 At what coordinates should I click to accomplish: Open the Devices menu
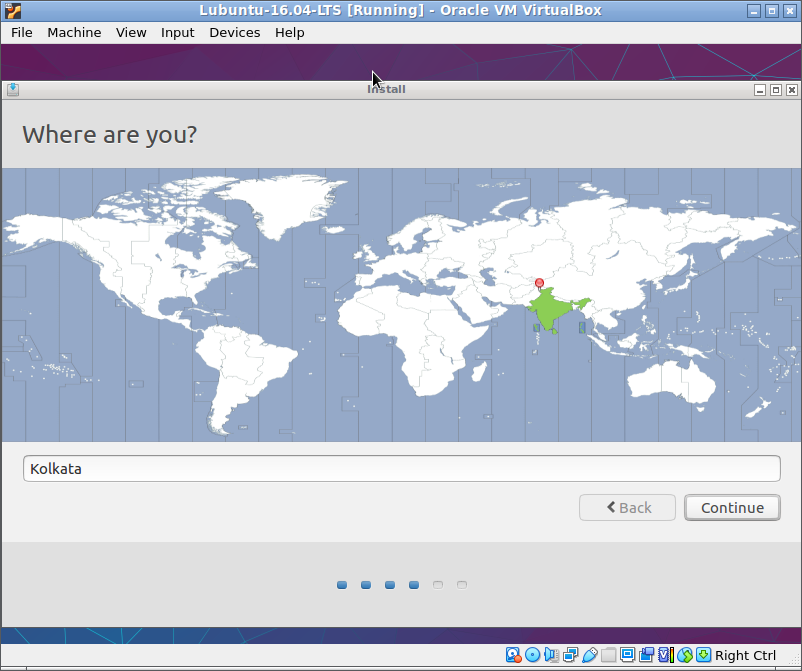point(235,33)
